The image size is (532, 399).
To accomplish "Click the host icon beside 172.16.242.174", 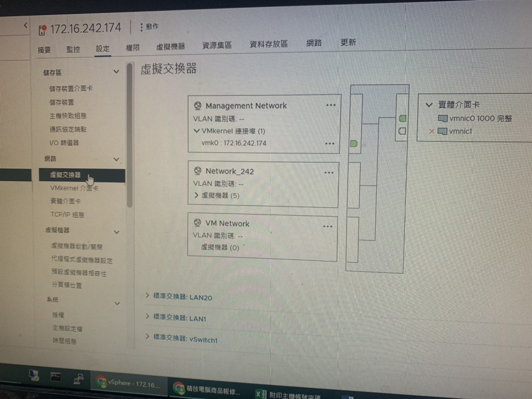I will coord(43,30).
